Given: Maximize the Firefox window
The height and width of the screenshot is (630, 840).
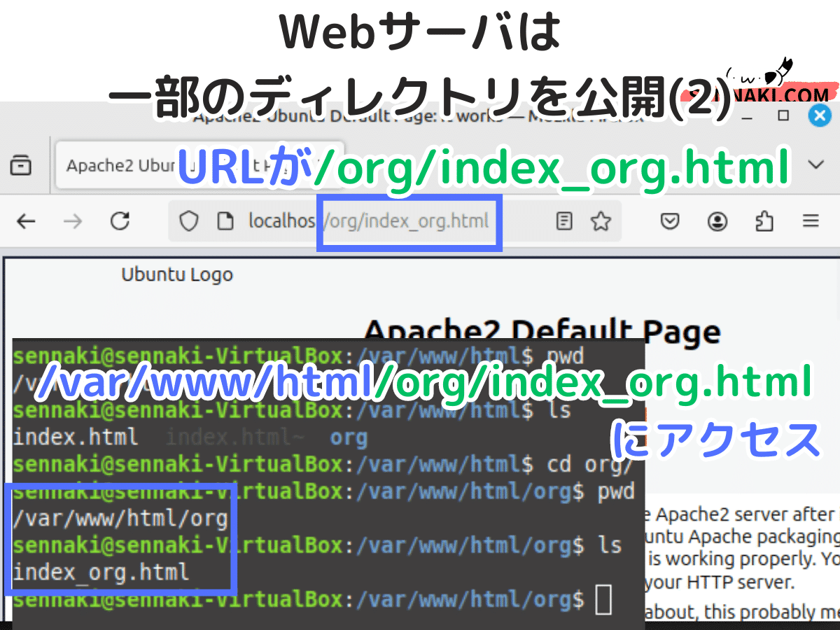Looking at the screenshot, I should pos(784,115).
